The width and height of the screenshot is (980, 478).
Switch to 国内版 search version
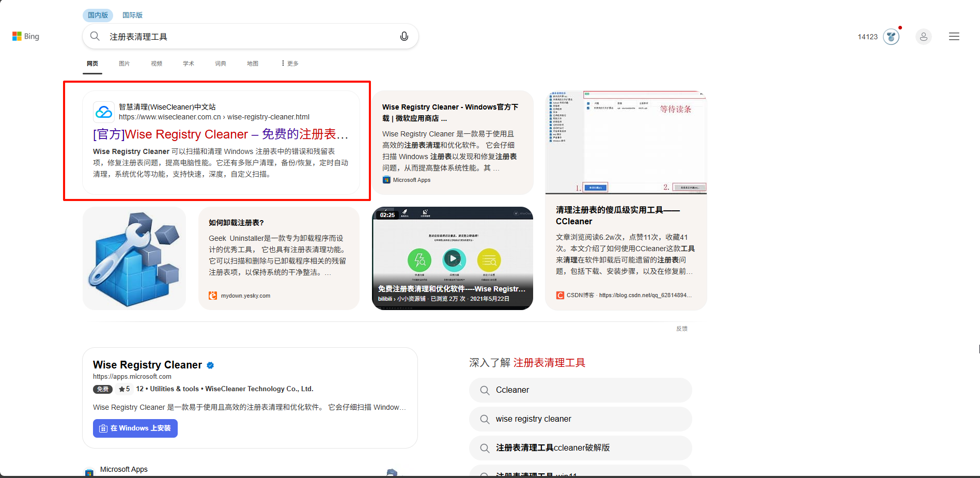pyautogui.click(x=98, y=15)
